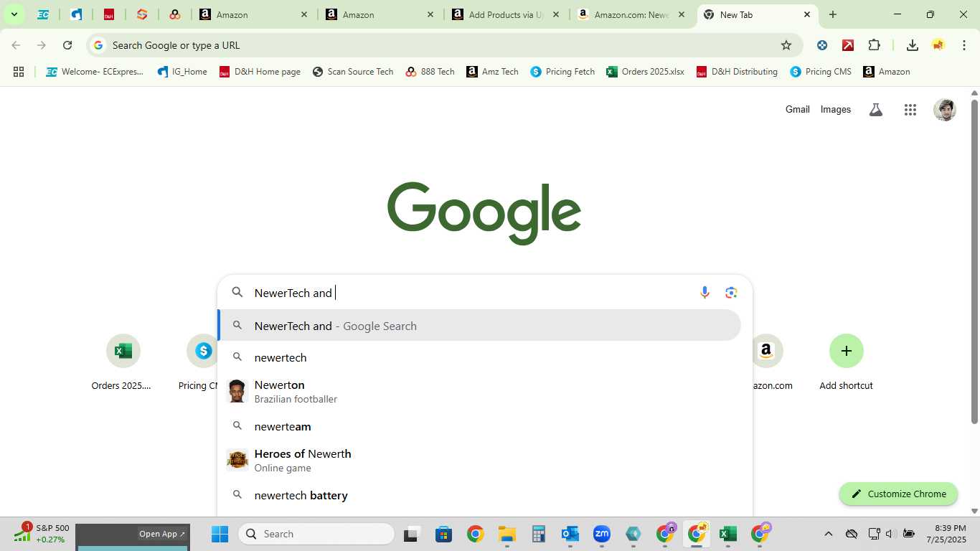
Task: Open Outlook from the taskbar
Action: coord(570,534)
